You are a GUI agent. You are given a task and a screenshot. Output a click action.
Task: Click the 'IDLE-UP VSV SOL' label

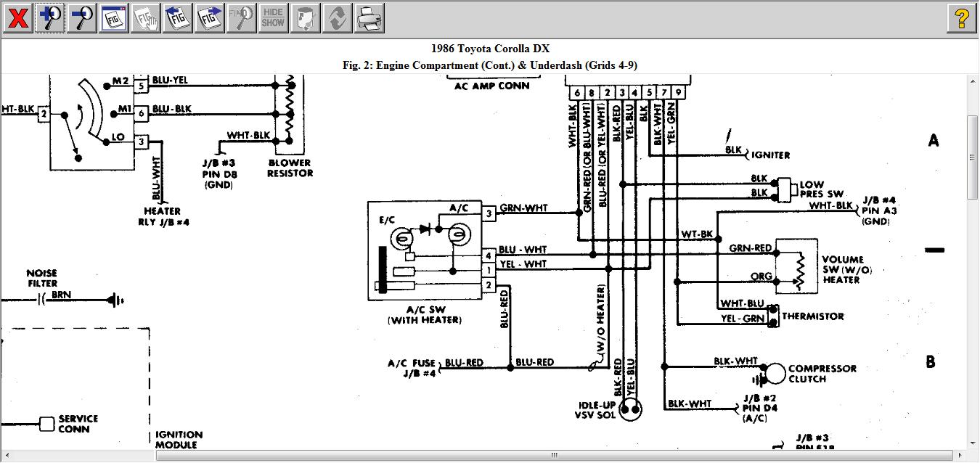[x=597, y=410]
